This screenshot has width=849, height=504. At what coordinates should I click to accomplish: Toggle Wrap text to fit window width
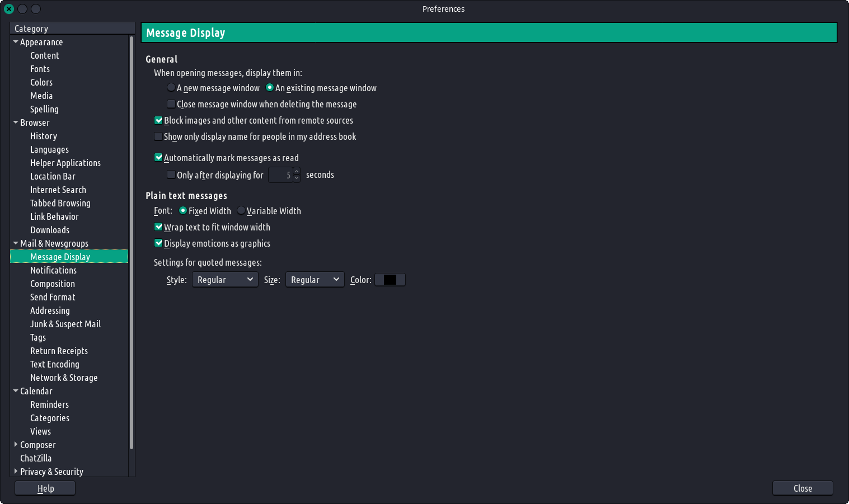click(x=158, y=227)
